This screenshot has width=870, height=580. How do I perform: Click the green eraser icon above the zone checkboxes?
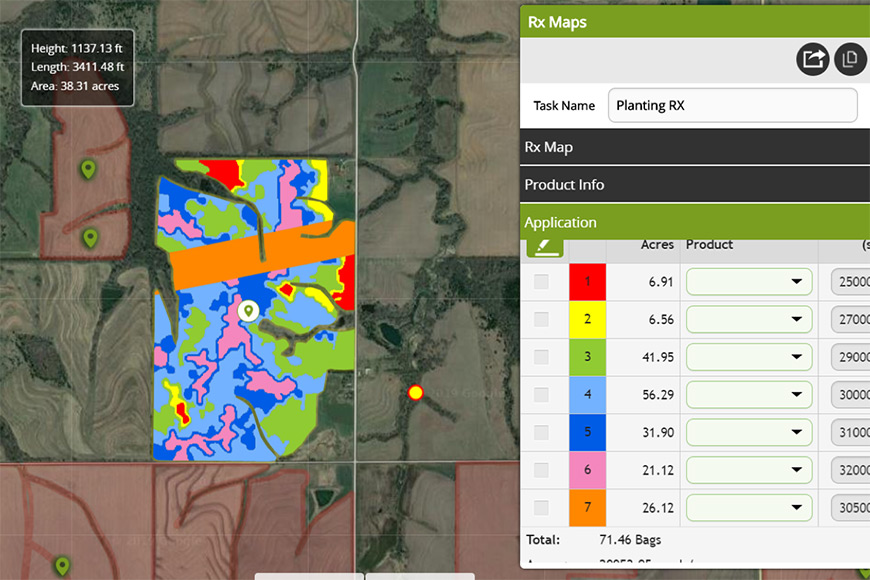[x=544, y=245]
